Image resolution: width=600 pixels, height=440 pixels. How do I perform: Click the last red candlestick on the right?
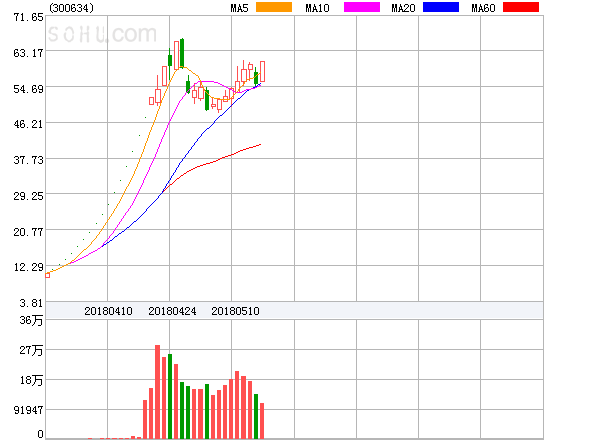point(262,72)
